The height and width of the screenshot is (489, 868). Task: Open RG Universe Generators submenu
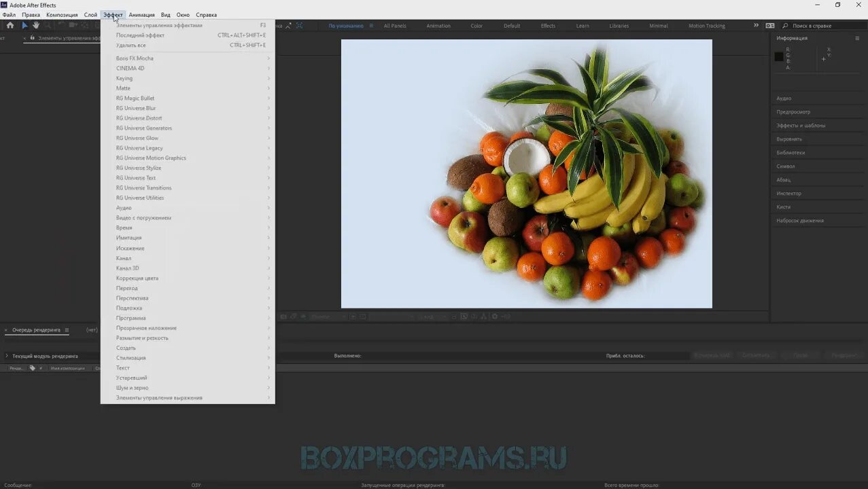click(x=188, y=128)
